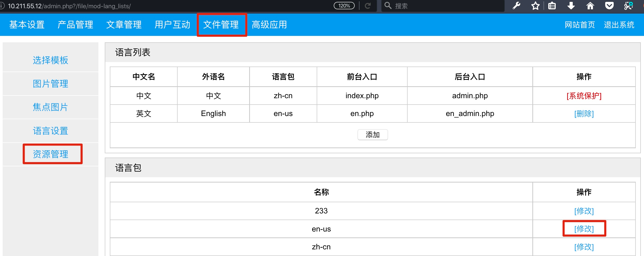Reload the page with the refresh icon
Screen dimensions: 644x256
pos(368,6)
